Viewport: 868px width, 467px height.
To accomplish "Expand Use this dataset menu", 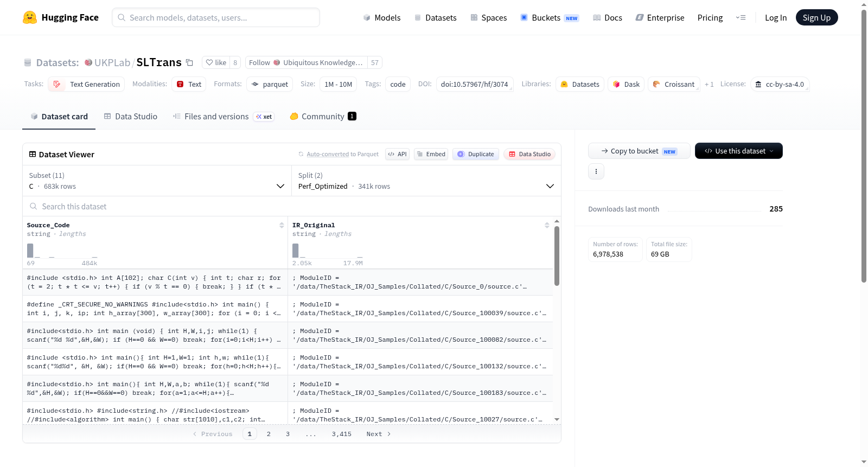I will click(x=738, y=151).
